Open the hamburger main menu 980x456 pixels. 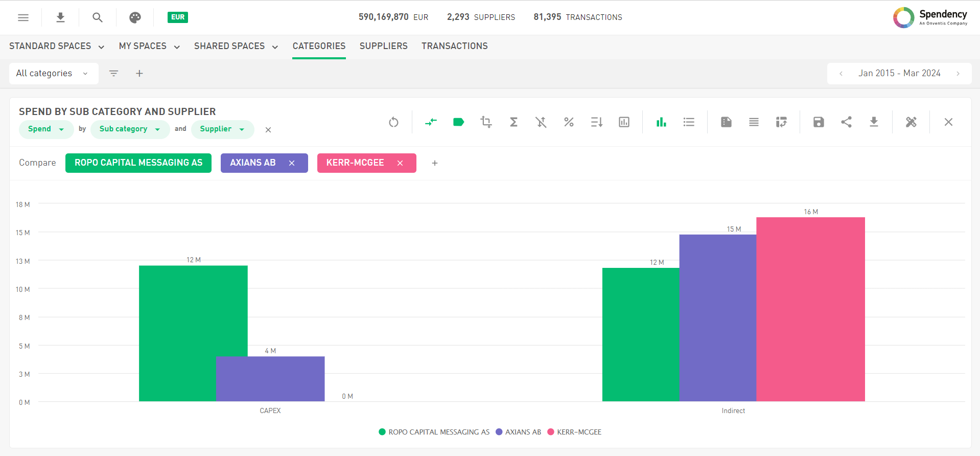[x=23, y=17]
